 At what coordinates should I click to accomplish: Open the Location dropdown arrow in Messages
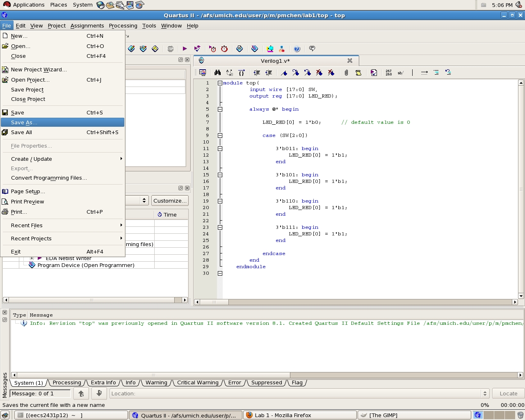485,393
